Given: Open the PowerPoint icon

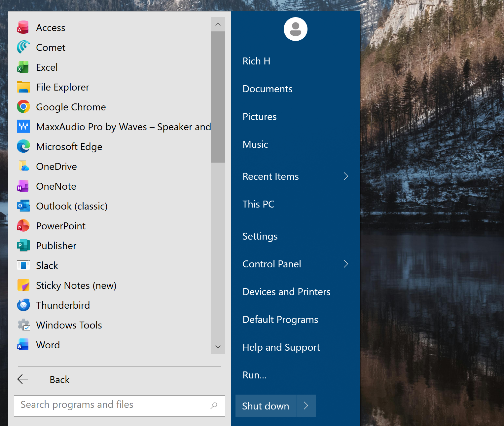Looking at the screenshot, I should [23, 226].
